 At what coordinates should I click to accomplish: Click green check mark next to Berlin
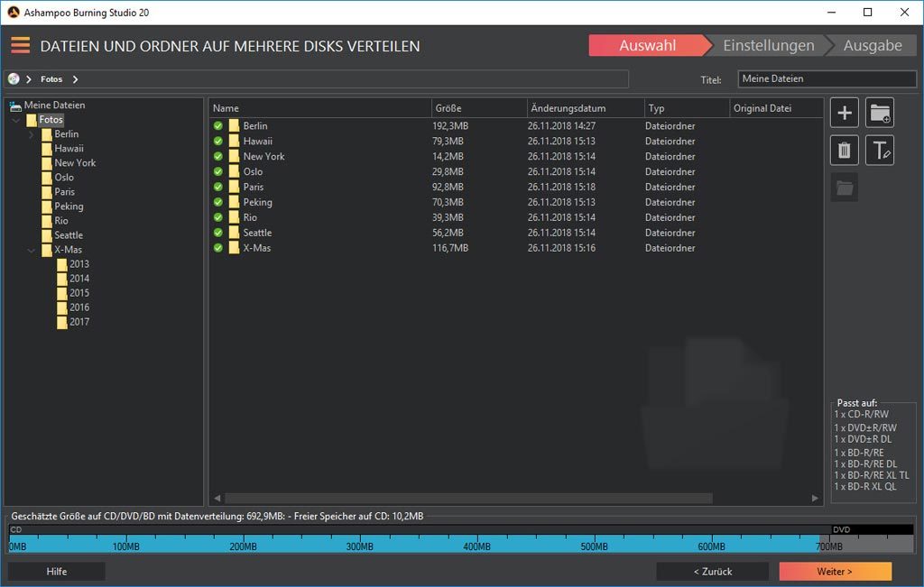218,125
